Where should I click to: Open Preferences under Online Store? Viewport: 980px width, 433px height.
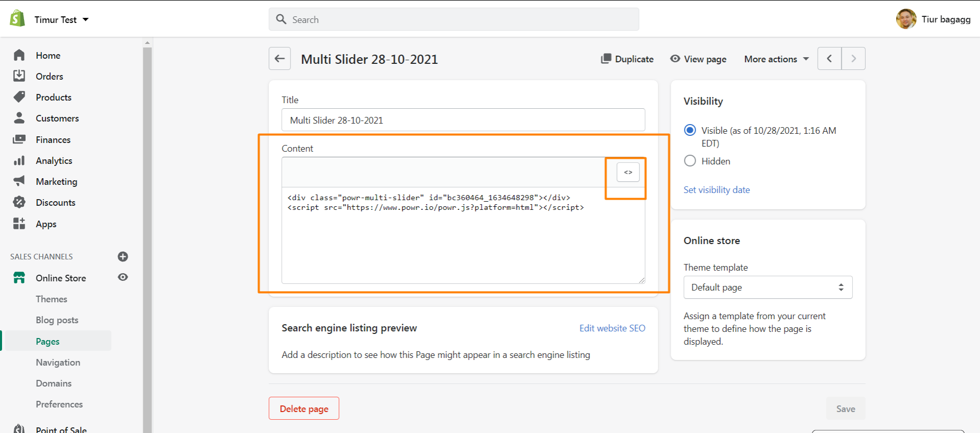[x=59, y=404]
